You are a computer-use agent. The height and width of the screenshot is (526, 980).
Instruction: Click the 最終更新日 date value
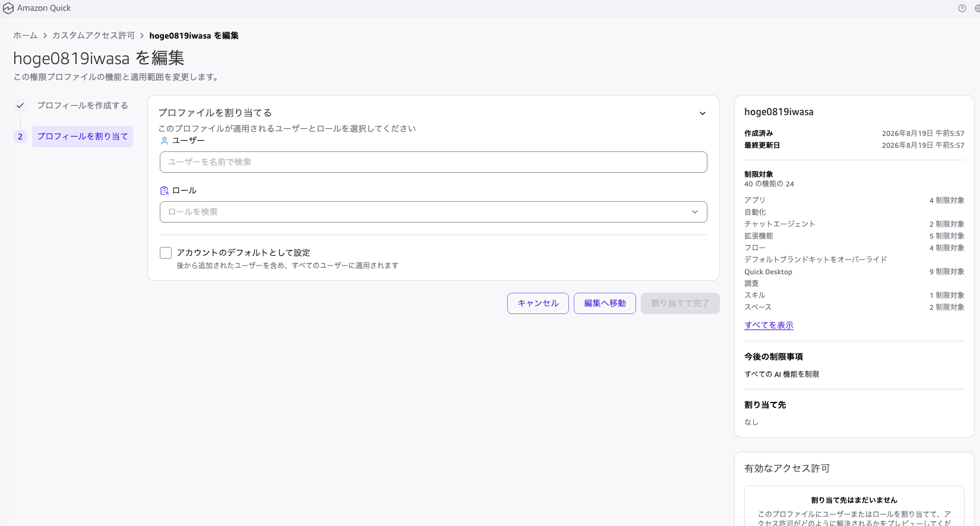pos(923,145)
